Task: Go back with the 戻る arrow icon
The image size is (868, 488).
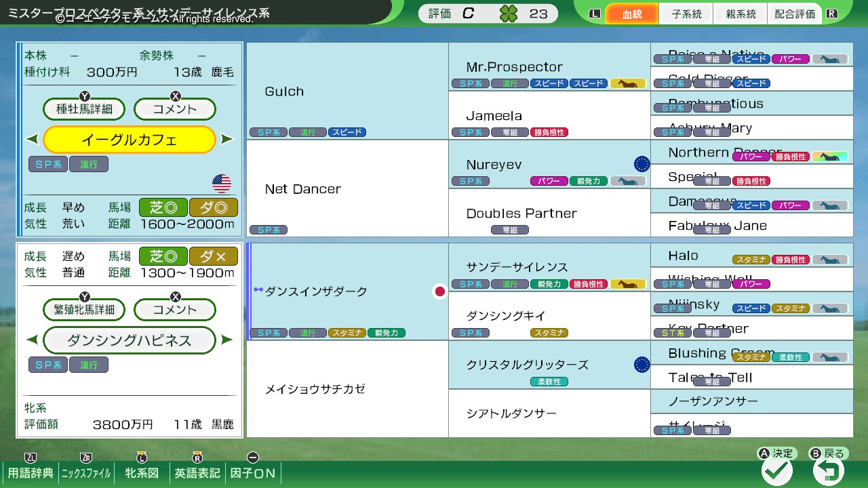Action: tap(829, 471)
